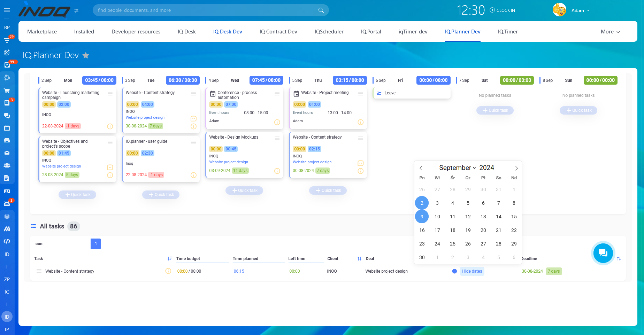Open the mail icon in the sidebar
Image resolution: width=644 pixels, height=335 pixels.
(x=7, y=153)
